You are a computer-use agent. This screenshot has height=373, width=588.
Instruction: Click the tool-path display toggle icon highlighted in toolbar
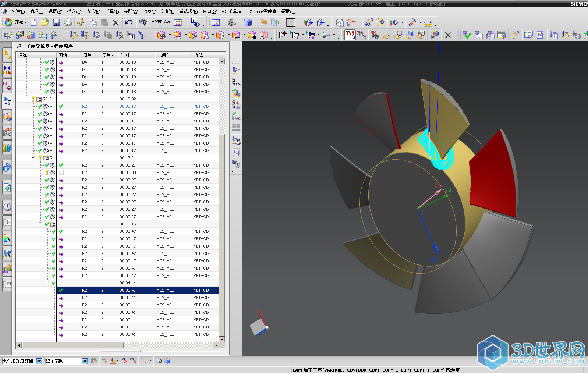350,35
